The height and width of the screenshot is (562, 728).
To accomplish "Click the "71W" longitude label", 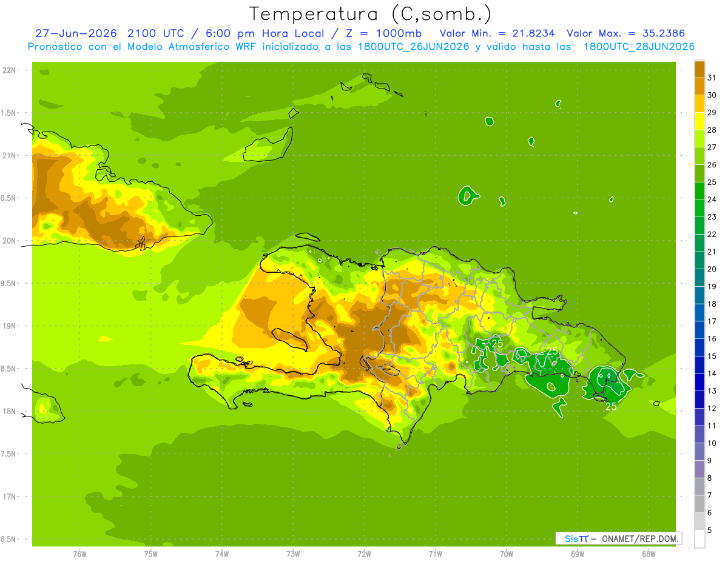I will pyautogui.click(x=435, y=554).
